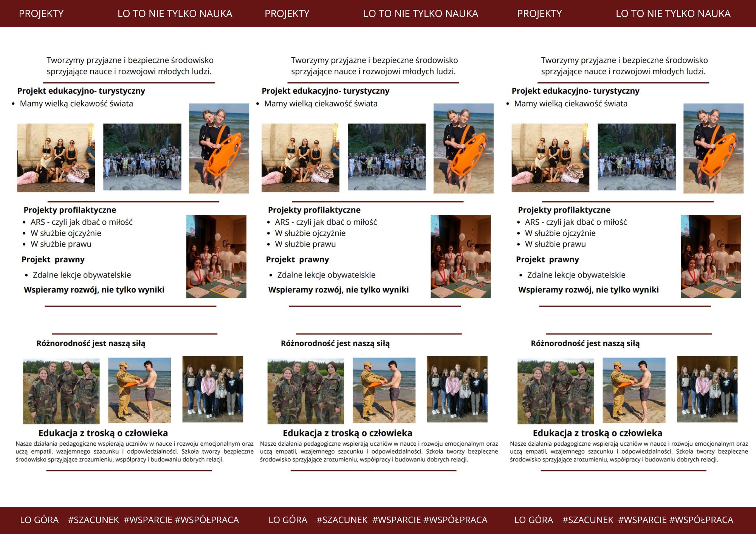Click 'Wspieramy rozwój, nie tylko wyniki' in right panel
Viewport: 756px width, 534px height.
coord(588,290)
